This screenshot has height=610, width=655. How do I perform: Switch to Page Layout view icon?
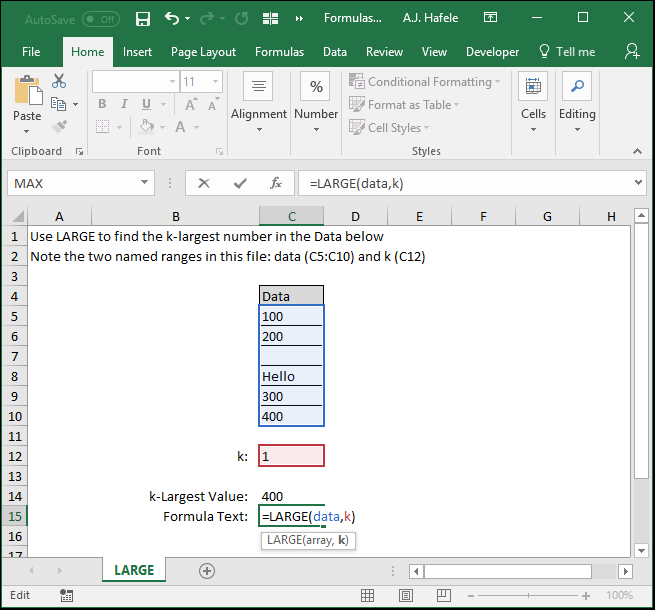[406, 595]
